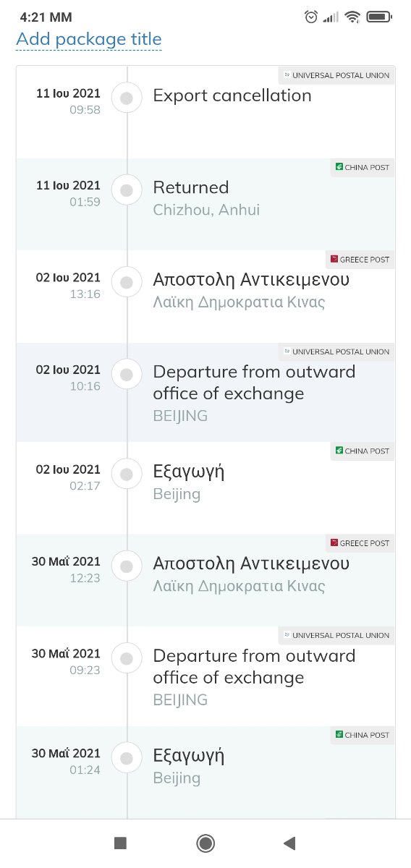Viewport: 411px width, 868px height.
Task: Tap the Add package title link
Action: (x=89, y=39)
